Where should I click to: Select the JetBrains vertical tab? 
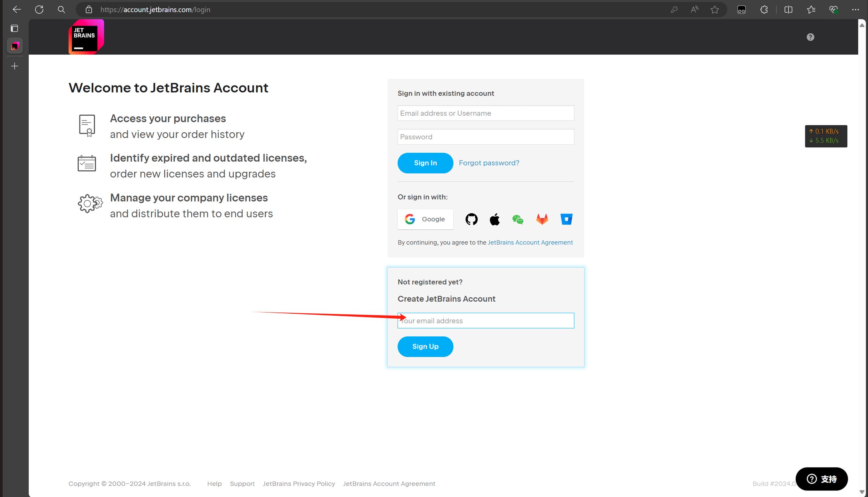(15, 46)
